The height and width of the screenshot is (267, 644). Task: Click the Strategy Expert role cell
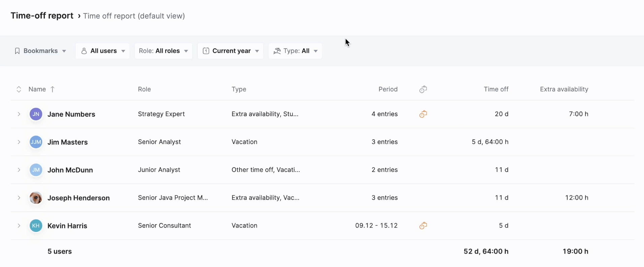(x=161, y=114)
